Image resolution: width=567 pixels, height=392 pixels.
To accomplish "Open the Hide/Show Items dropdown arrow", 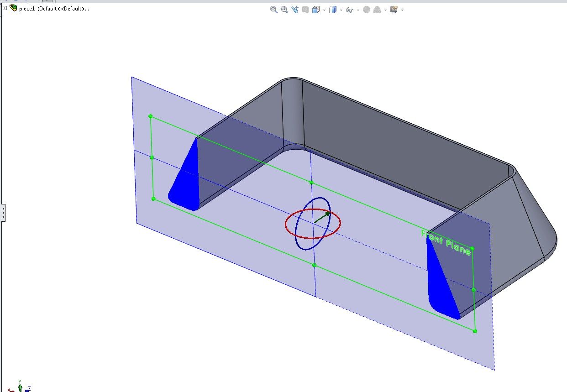I will [x=358, y=10].
